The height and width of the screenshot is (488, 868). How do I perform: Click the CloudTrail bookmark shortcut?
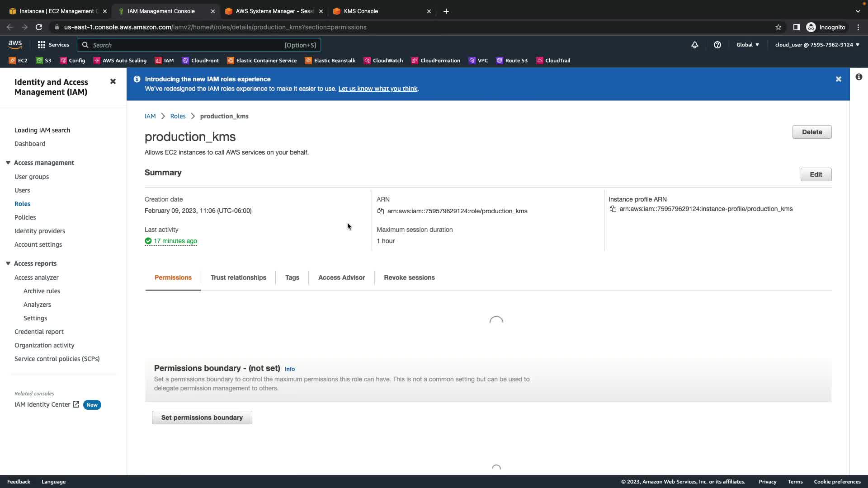pos(553,61)
